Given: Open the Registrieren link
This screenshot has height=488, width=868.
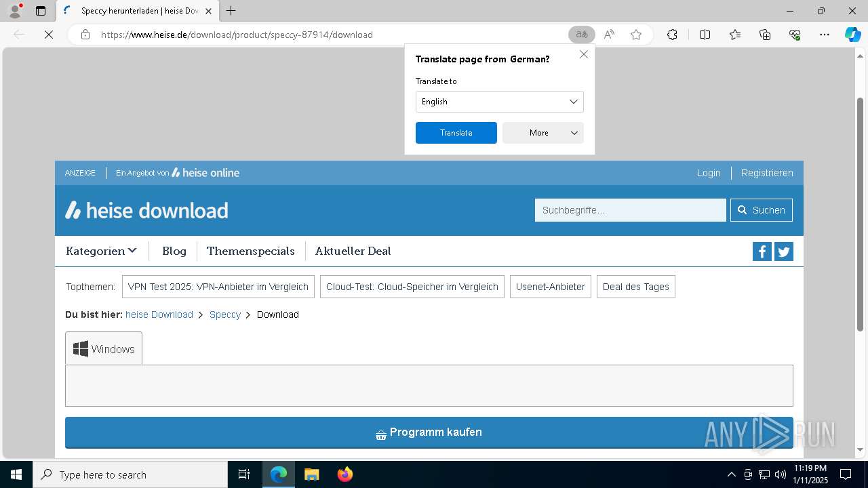Looking at the screenshot, I should coord(767,173).
